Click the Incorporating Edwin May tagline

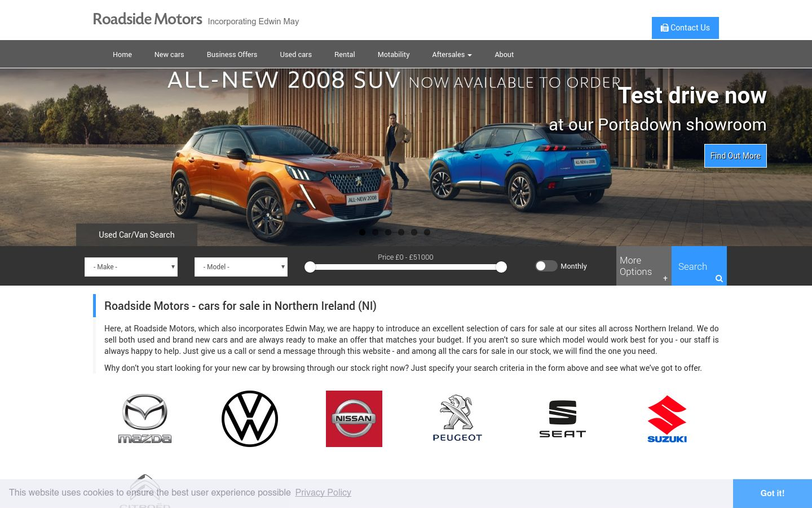pyautogui.click(x=253, y=21)
